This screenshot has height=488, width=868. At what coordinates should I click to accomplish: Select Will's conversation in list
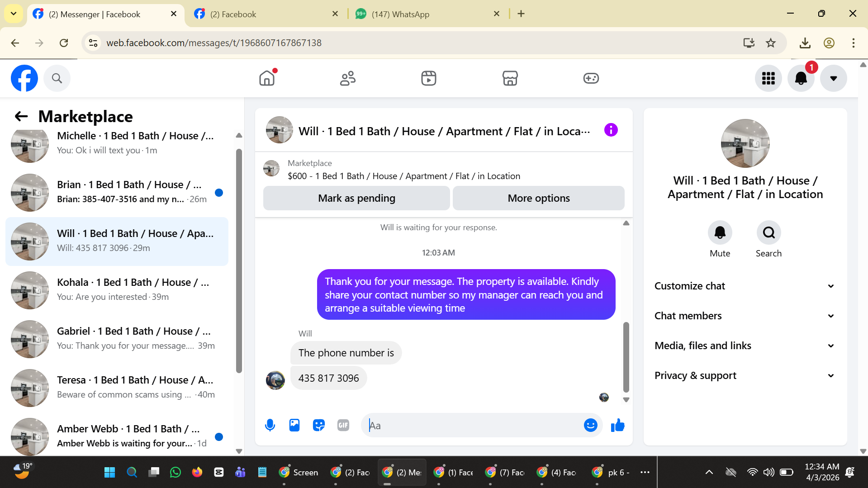click(x=117, y=242)
